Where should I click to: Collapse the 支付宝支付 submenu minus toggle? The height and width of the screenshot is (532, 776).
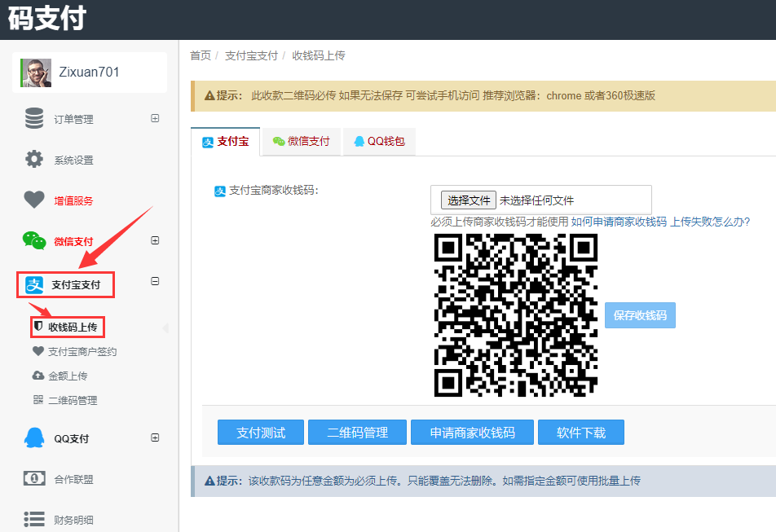(155, 281)
